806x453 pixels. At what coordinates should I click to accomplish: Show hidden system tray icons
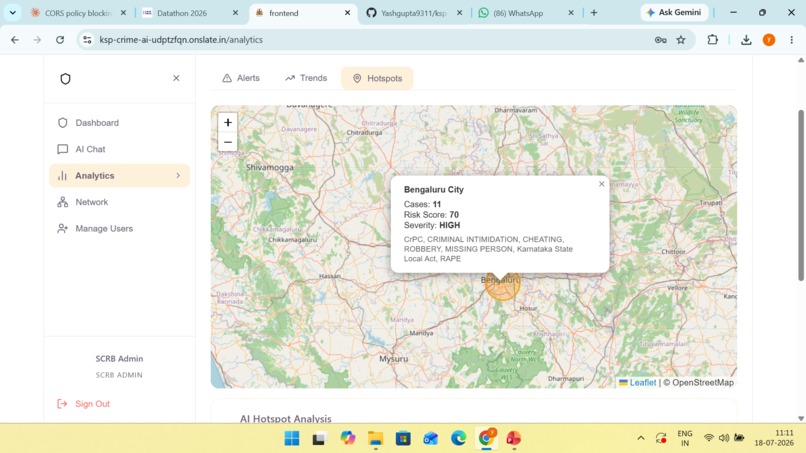[640, 438]
